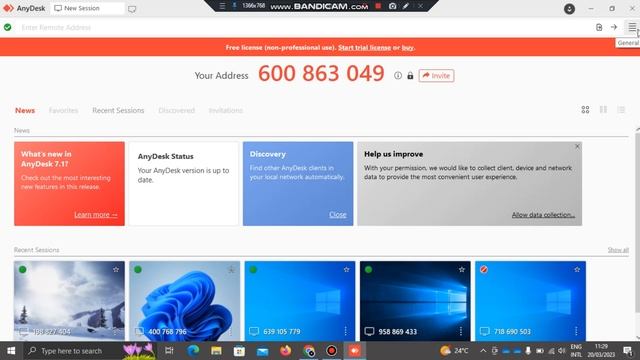Open the AnyDesk General hamburger menu
Screen dimensions: 640x360
coord(632,27)
